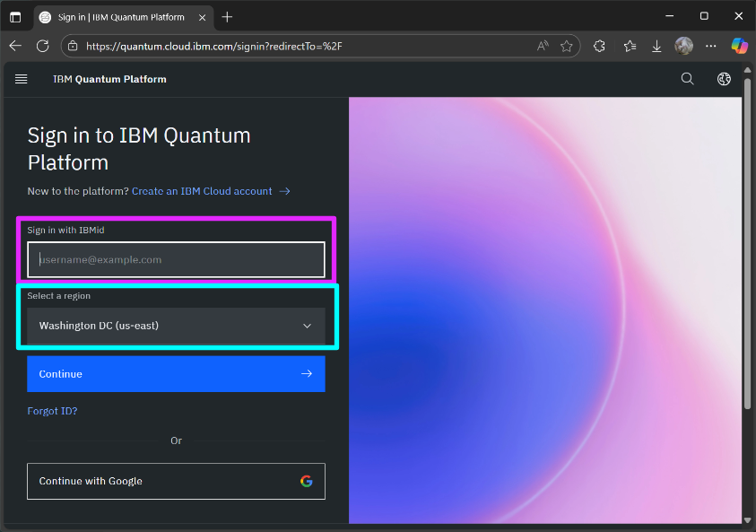Click the page vertical scrollbar thumb
The width and height of the screenshot is (756, 532).
pyautogui.click(x=747, y=244)
